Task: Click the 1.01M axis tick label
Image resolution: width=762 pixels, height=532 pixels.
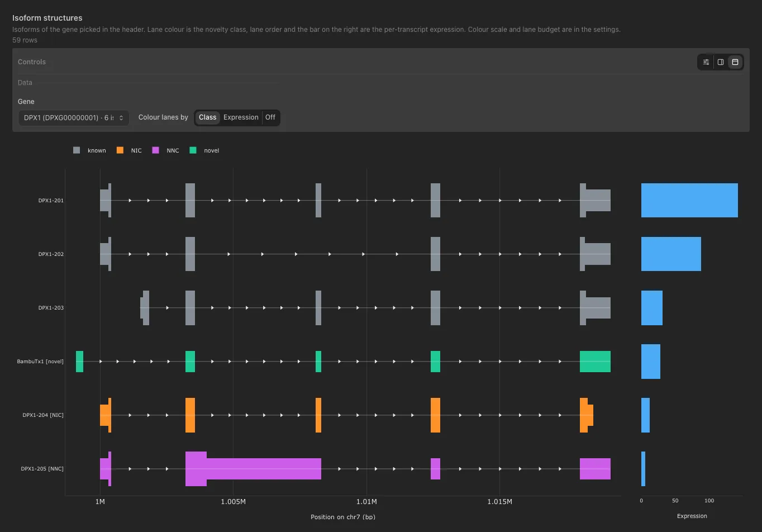Action: 366,502
